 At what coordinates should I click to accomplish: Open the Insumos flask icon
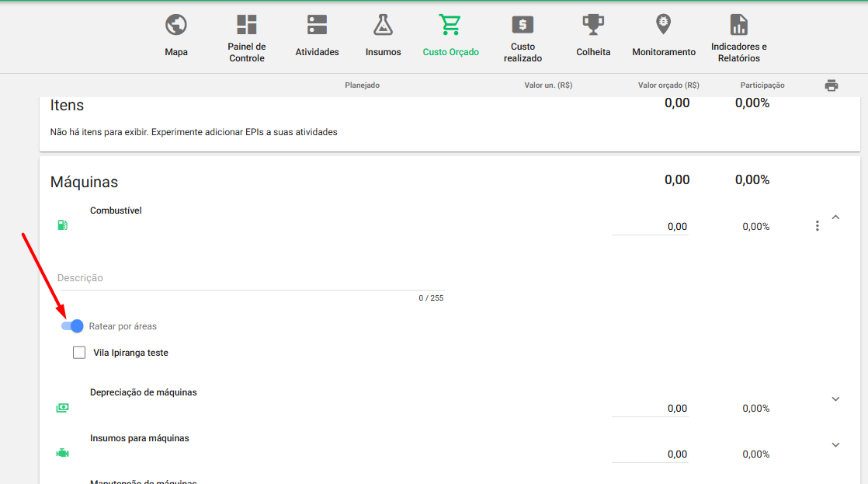384,25
